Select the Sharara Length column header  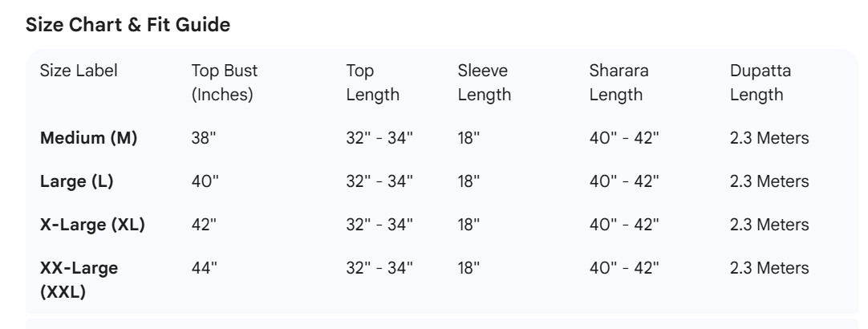point(619,83)
